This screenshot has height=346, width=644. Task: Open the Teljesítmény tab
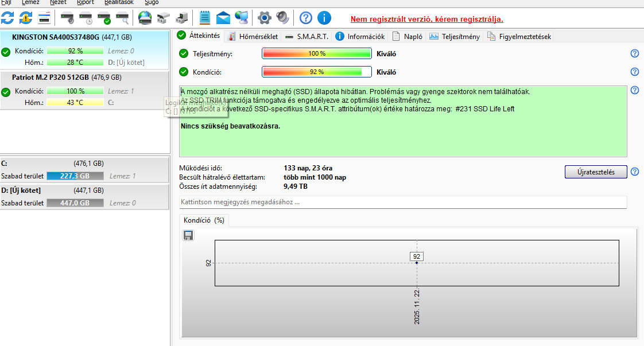(454, 37)
